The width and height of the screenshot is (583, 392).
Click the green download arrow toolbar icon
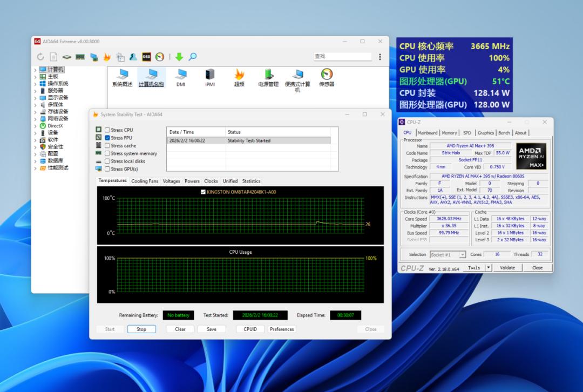pyautogui.click(x=179, y=57)
